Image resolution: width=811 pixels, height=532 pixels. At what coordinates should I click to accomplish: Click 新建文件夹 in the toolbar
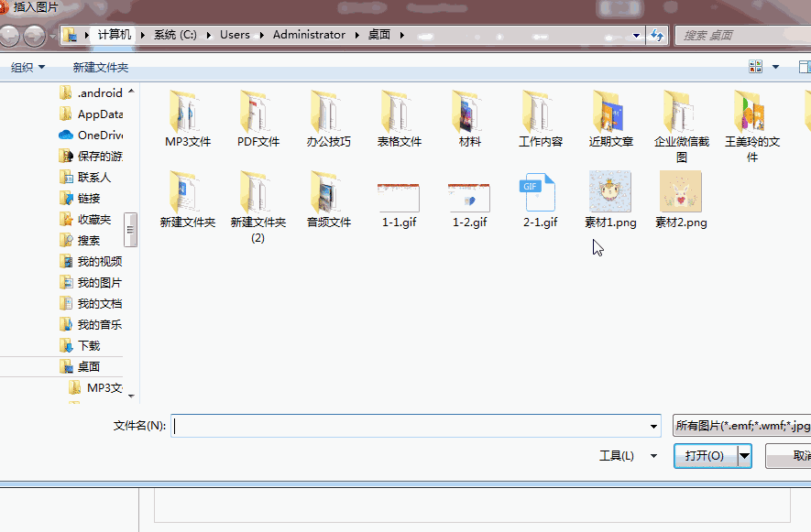[101, 68]
